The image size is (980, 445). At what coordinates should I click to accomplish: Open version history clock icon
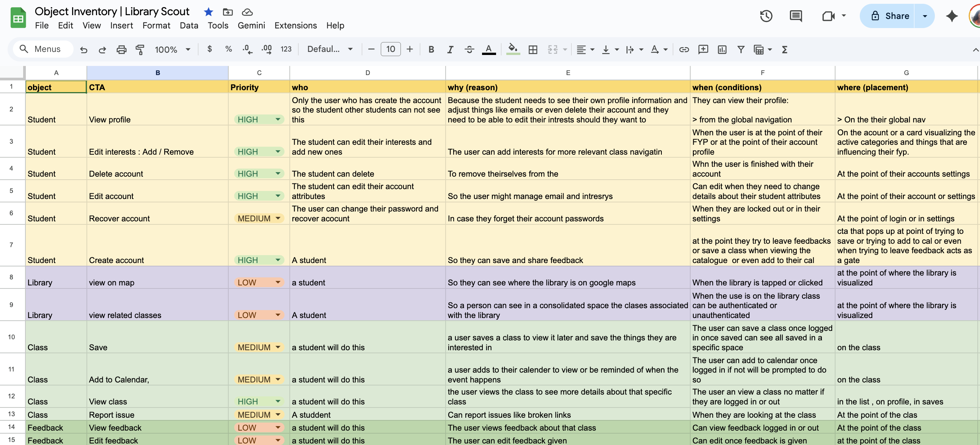tap(766, 16)
